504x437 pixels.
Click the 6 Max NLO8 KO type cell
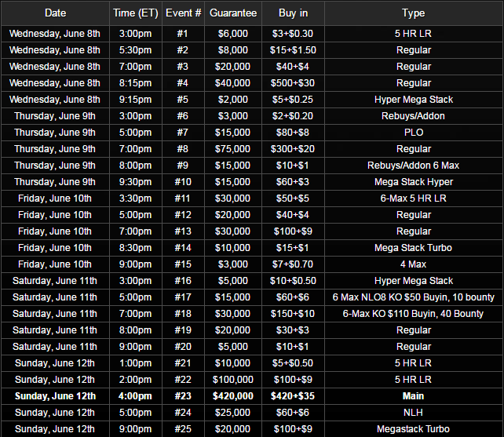pyautogui.click(x=413, y=297)
